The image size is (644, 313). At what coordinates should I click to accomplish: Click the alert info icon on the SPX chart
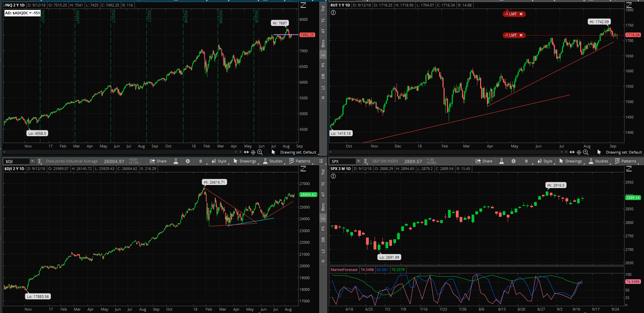[x=333, y=176]
